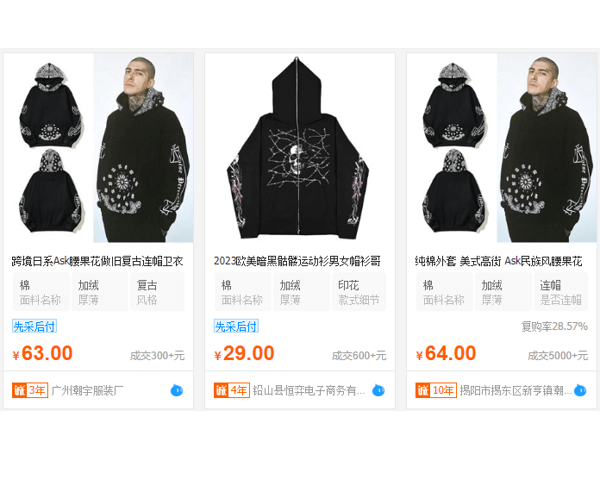
Task: Select the 复古 风格 attribute tag
Action: 157,292
